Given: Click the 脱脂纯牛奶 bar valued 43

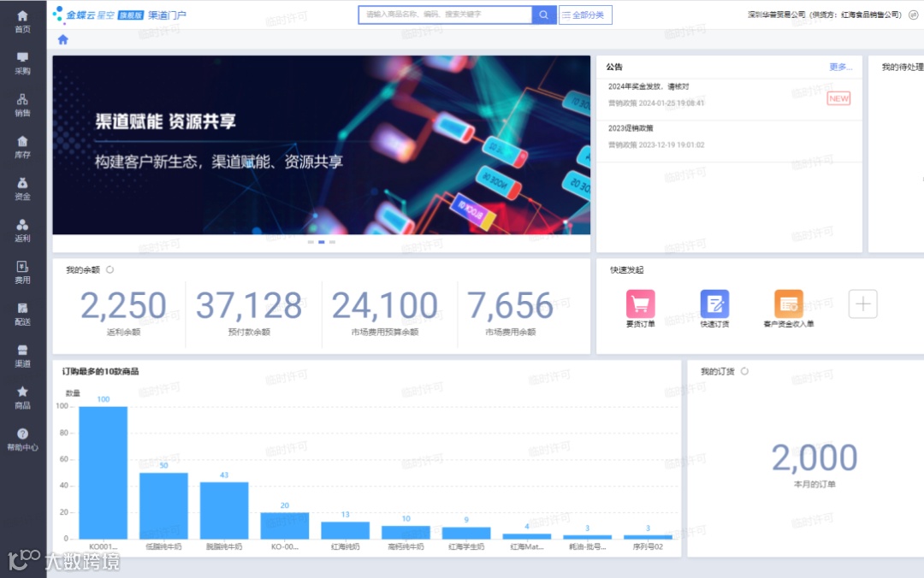Looking at the screenshot, I should [224, 510].
